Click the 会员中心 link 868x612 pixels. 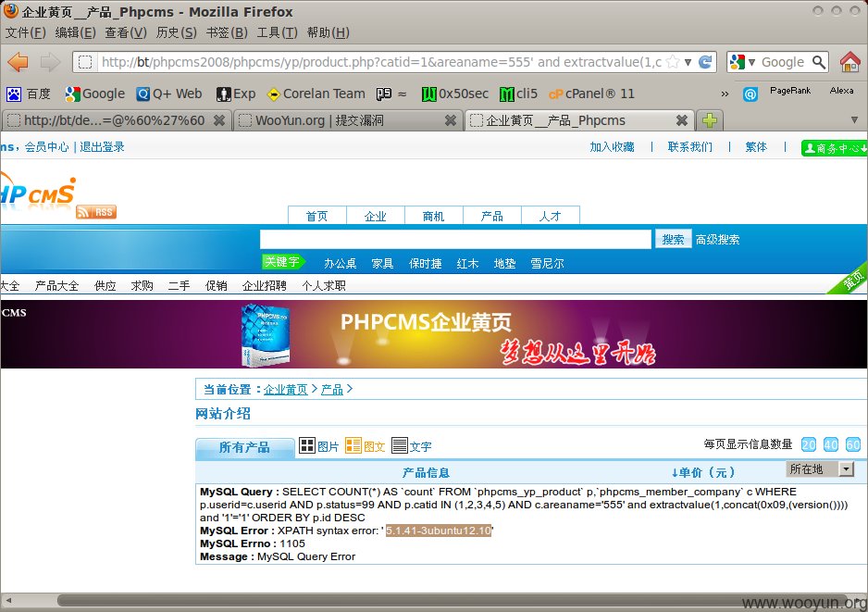click(x=46, y=147)
